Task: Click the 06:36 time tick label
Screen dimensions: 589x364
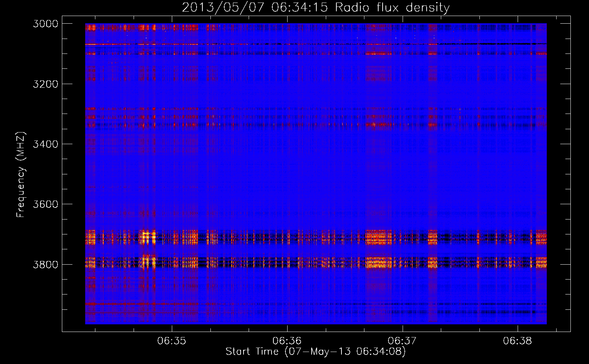Action: pyautogui.click(x=287, y=341)
